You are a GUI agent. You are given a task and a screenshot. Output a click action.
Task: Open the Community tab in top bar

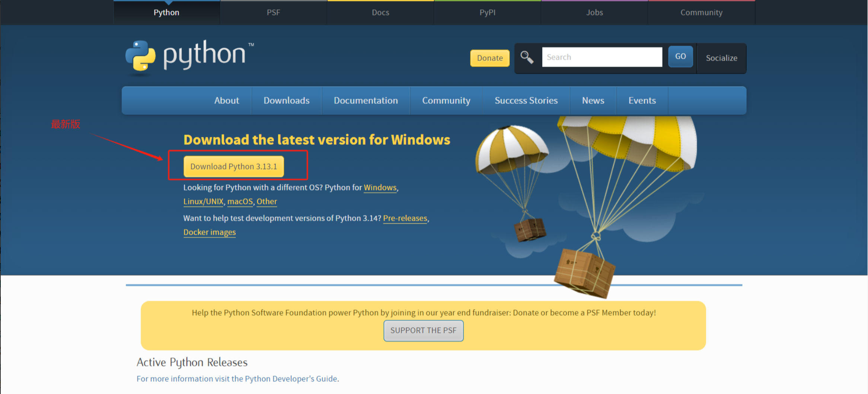(x=701, y=12)
